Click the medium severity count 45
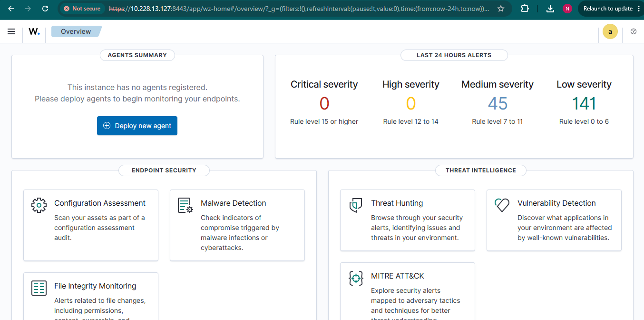The width and height of the screenshot is (644, 320). pyautogui.click(x=498, y=103)
